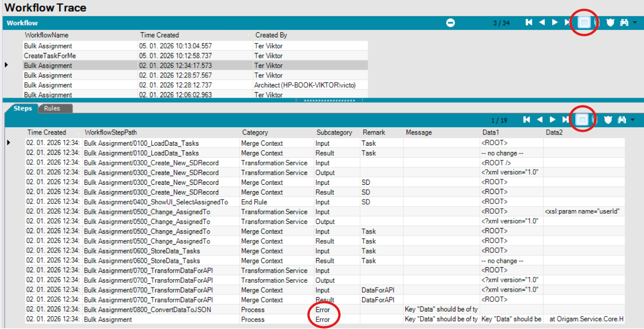Click the WorkflowStepPath column header
This screenshot has width=644, height=329.
tap(111, 133)
